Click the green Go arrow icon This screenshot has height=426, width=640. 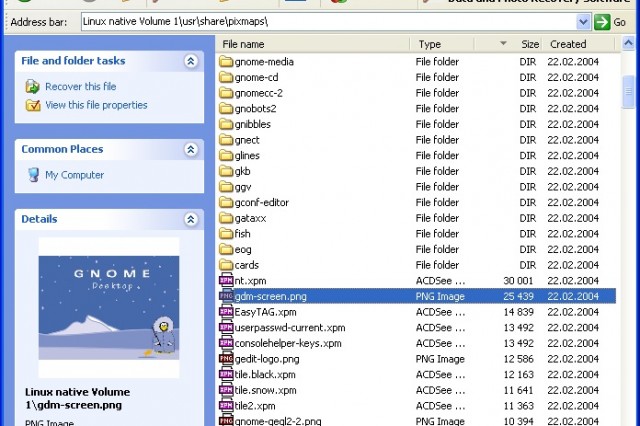point(603,21)
